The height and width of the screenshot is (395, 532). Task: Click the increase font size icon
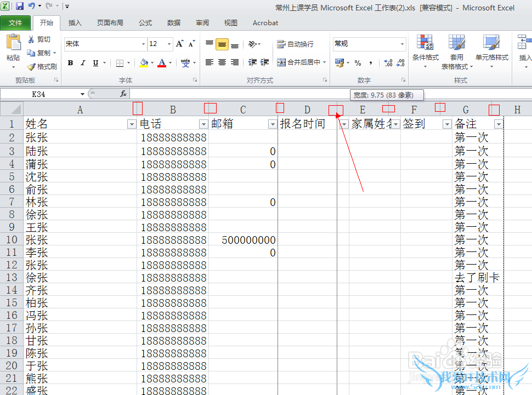[179, 44]
